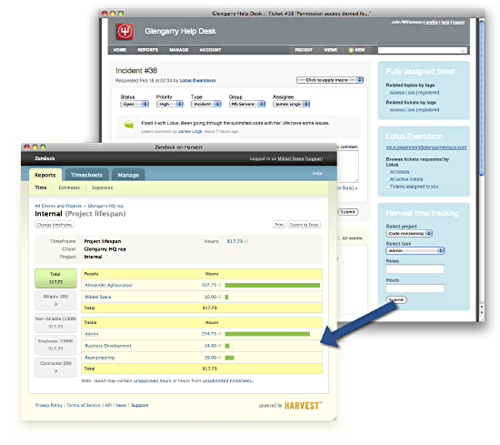Image resolution: width=500 pixels, height=445 pixels.
Task: Open Select task dropdown showing Admin
Action: 415,250
